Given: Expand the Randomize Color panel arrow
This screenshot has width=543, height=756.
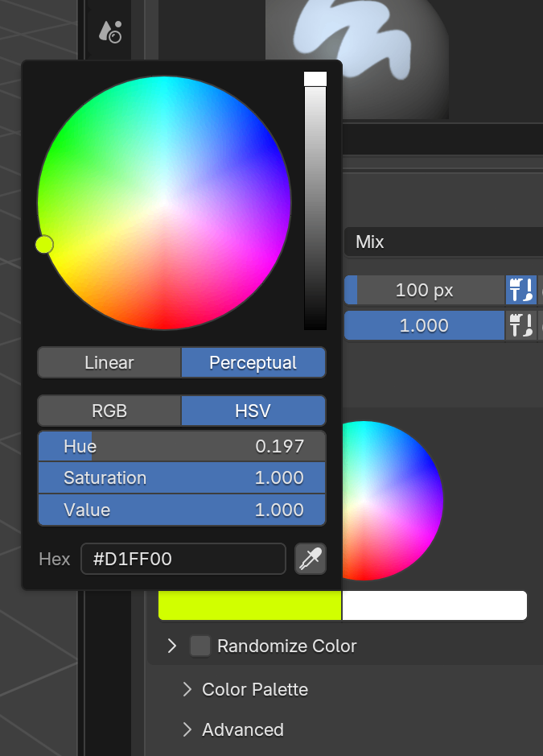Looking at the screenshot, I should (x=171, y=646).
